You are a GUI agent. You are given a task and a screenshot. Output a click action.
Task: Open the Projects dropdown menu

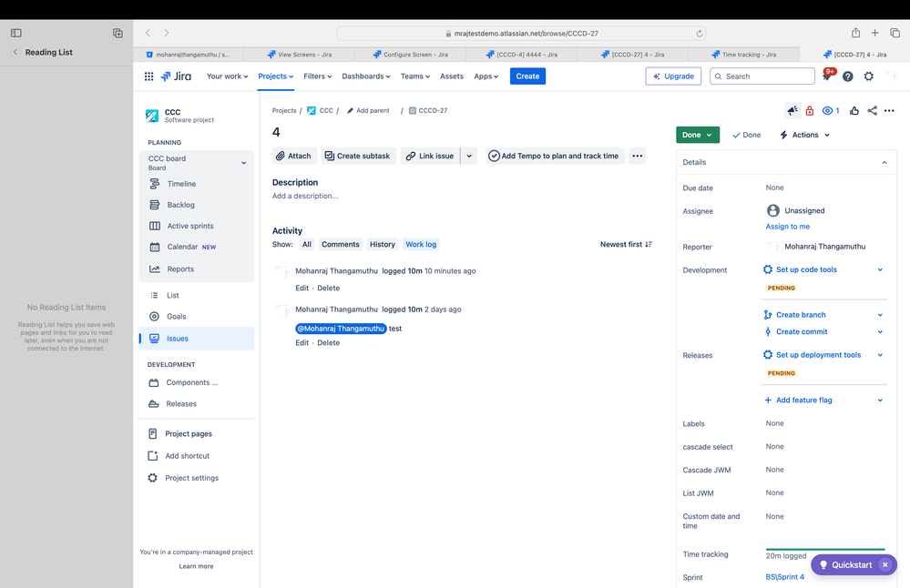click(x=276, y=76)
